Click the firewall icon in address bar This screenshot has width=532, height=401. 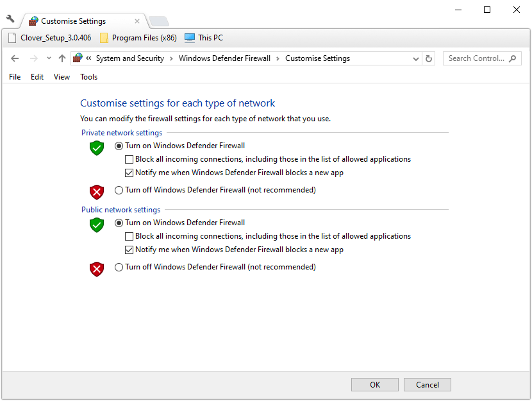(x=78, y=58)
